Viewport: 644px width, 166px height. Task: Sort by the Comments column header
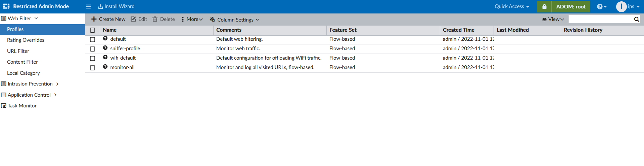(x=229, y=30)
